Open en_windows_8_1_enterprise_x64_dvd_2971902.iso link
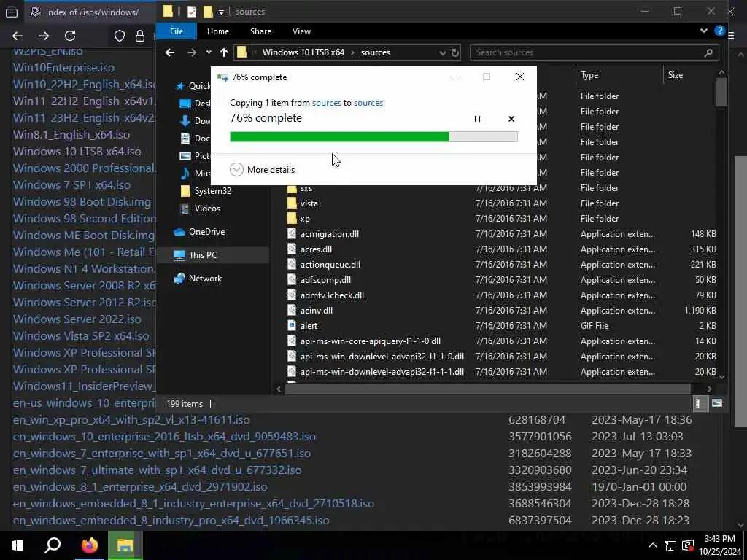 coord(140,487)
